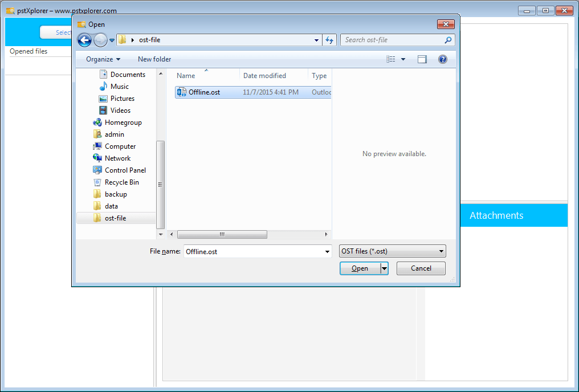Click the Recycle Bin icon
The width and height of the screenshot is (579, 392).
(97, 182)
